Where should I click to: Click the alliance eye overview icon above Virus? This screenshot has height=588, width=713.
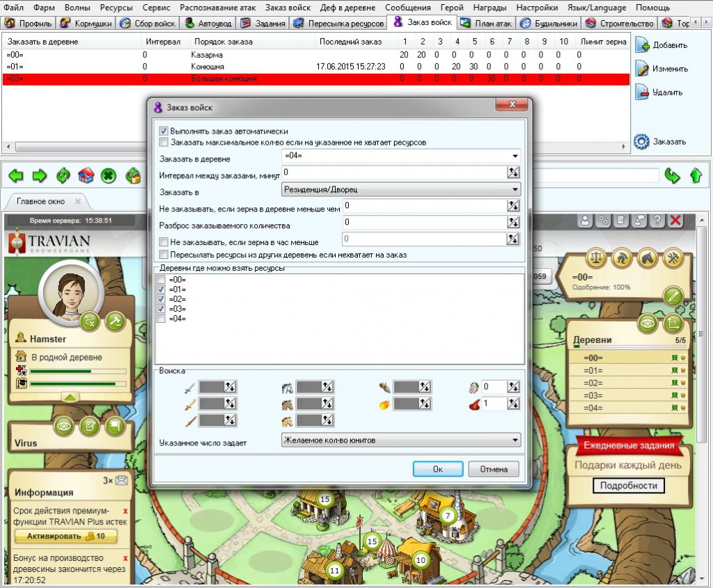click(x=63, y=427)
